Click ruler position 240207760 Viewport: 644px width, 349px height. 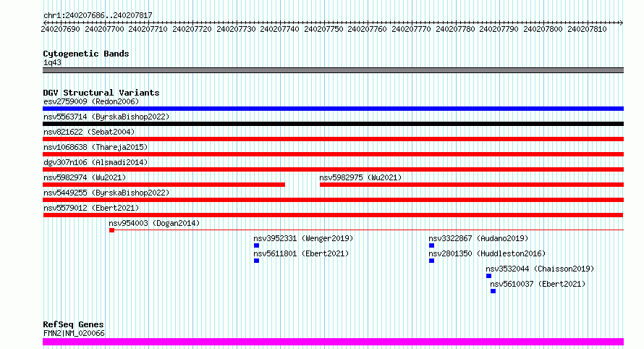click(367, 29)
